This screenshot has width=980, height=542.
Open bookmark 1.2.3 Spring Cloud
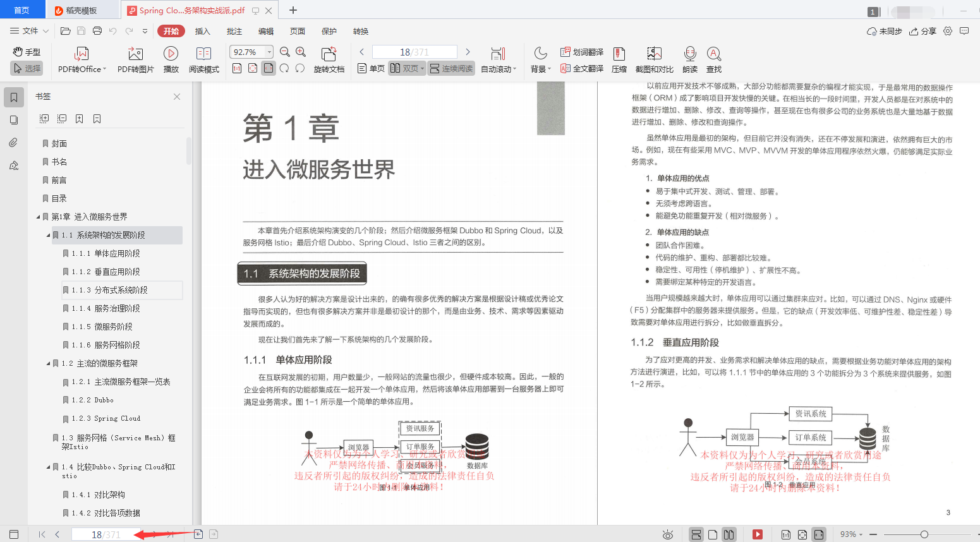(106, 418)
